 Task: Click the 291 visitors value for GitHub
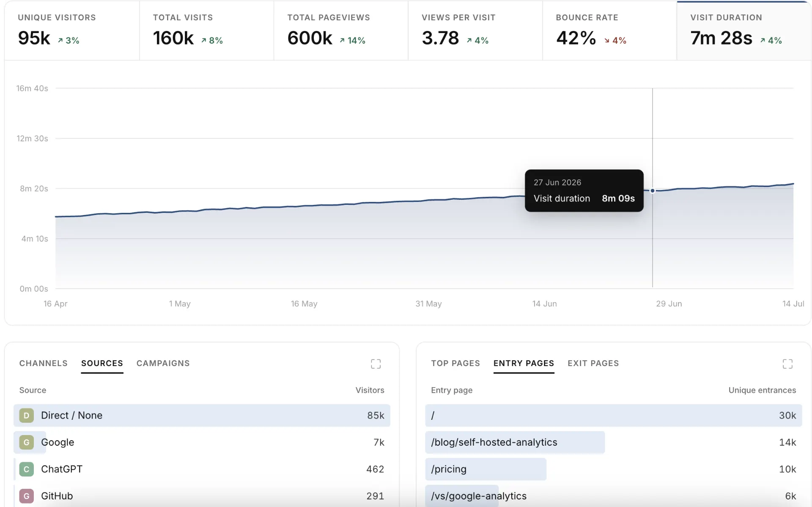tap(375, 496)
